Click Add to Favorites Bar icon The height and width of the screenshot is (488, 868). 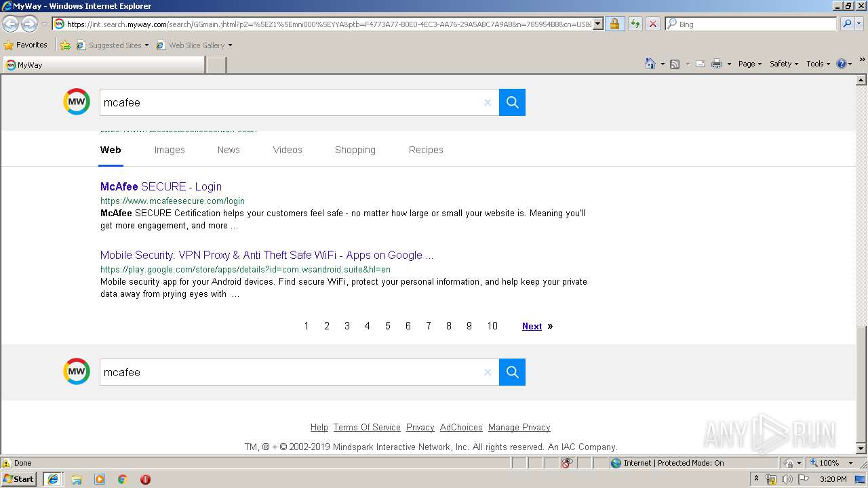click(x=65, y=45)
